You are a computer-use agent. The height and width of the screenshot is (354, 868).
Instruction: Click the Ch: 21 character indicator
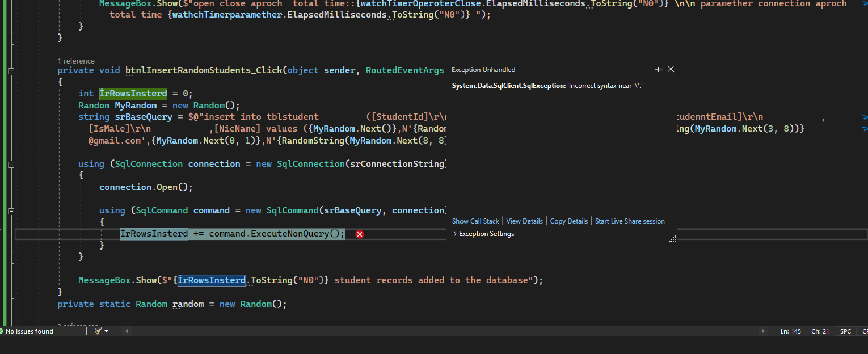820,331
